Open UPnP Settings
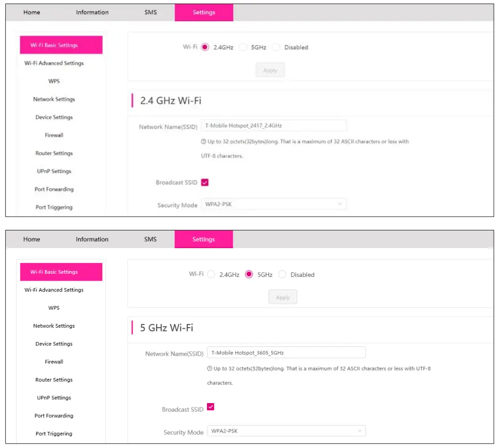The height and width of the screenshot is (448, 499). click(53, 171)
